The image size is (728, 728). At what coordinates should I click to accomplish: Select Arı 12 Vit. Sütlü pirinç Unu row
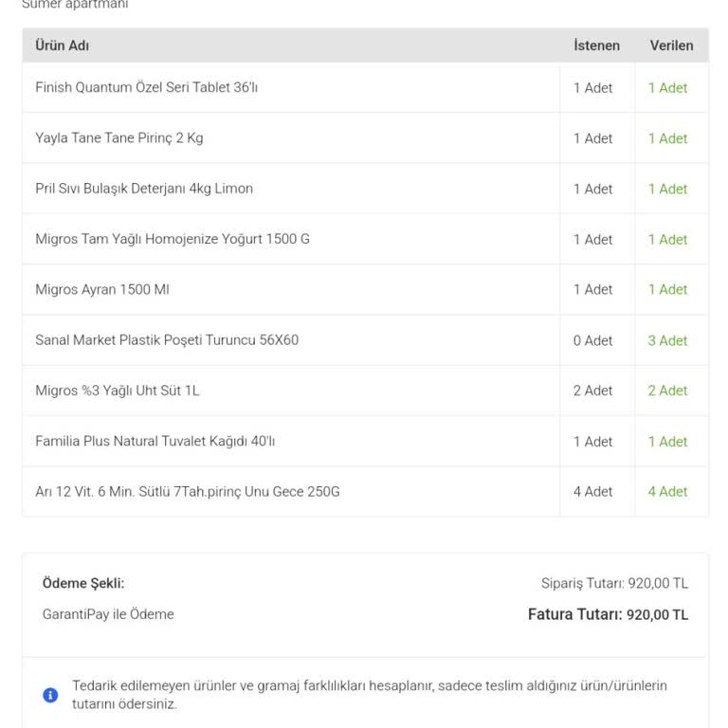365,492
